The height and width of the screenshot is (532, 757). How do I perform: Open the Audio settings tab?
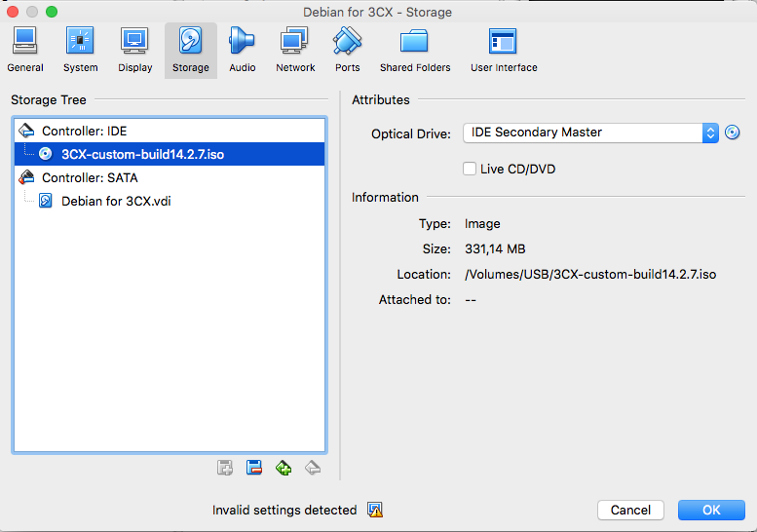[242, 51]
